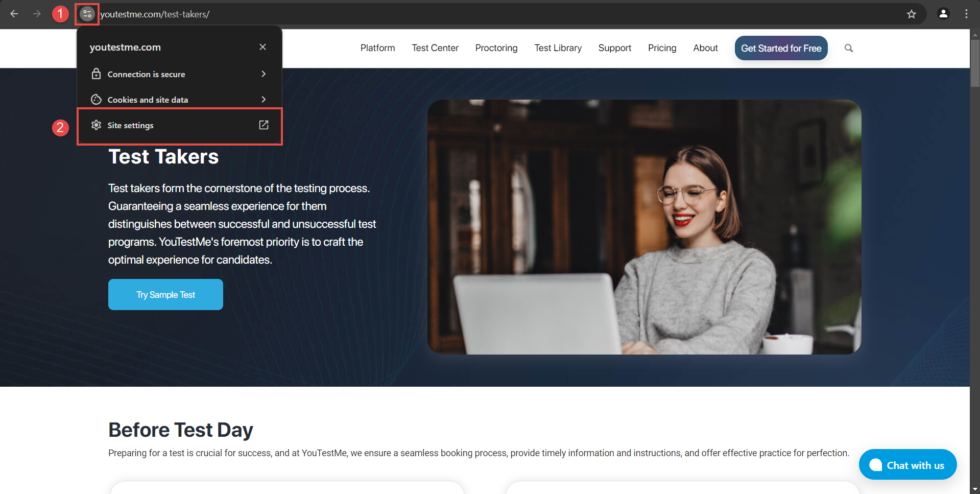Bookmark this page with the star icon
Viewport: 980px width, 494px height.
(912, 14)
